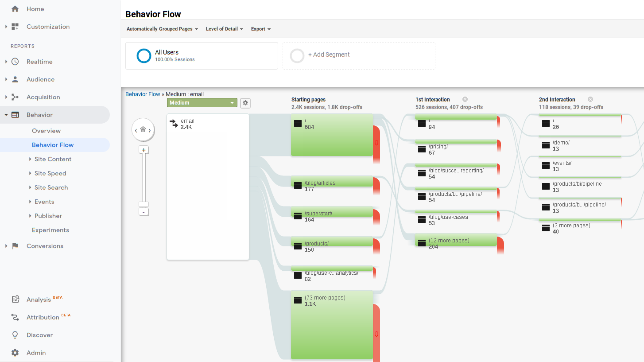Select the All Users segment circle
The image size is (644, 362).
click(x=144, y=55)
